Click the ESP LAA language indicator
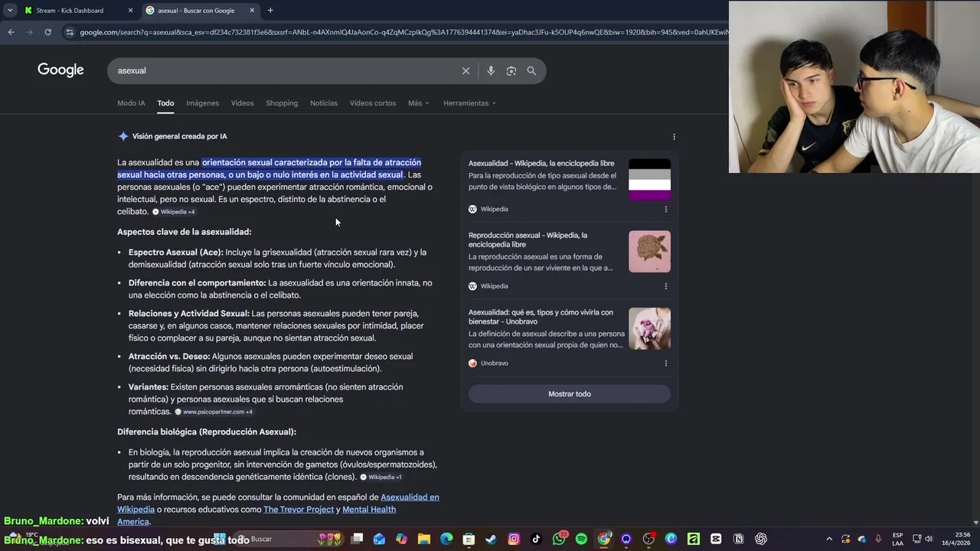The image size is (980, 551). coord(897,539)
